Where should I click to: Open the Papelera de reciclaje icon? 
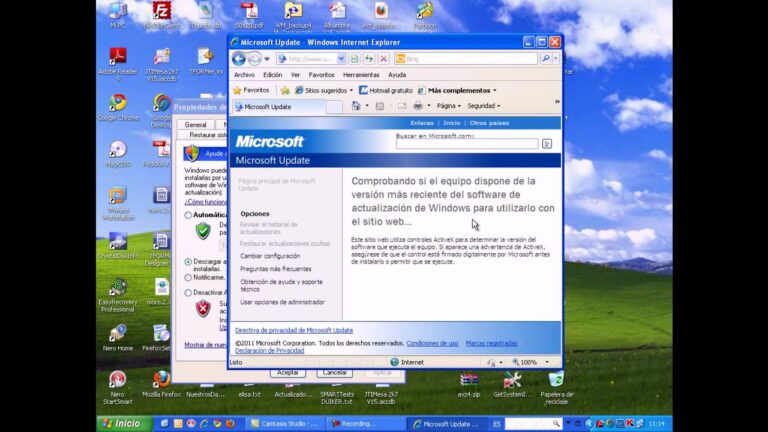(556, 387)
